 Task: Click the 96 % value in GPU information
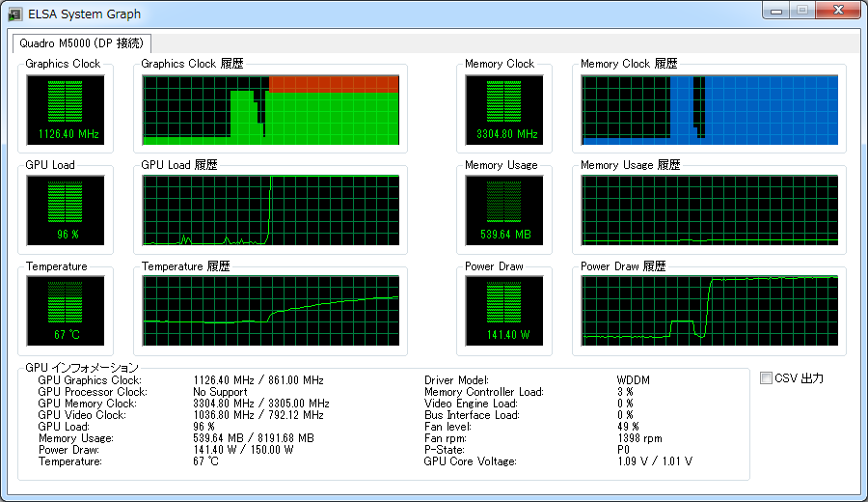click(203, 427)
